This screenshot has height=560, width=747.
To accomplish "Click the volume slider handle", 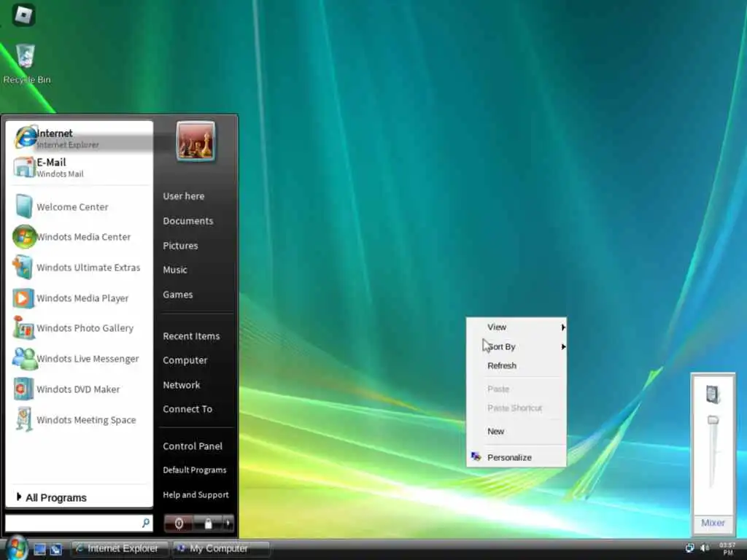I will [713, 419].
